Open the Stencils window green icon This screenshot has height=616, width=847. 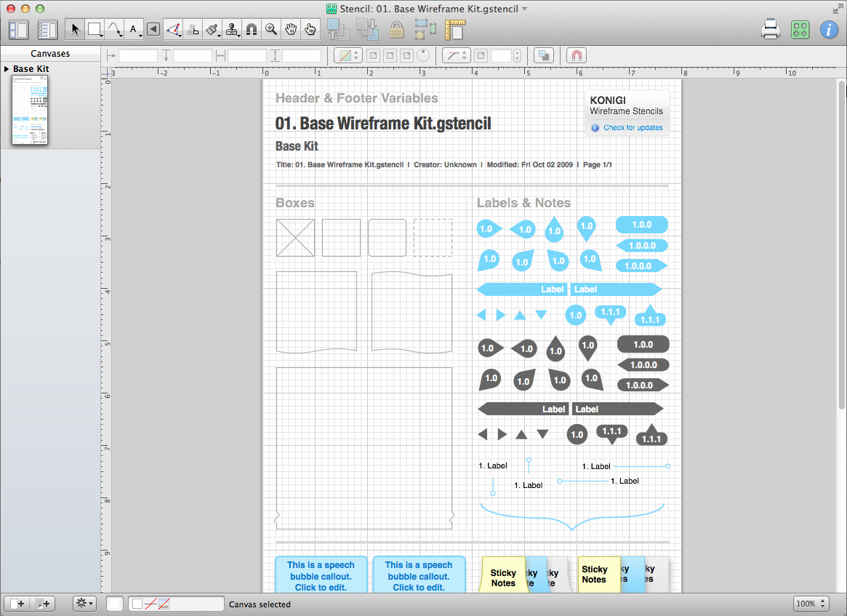[800, 30]
